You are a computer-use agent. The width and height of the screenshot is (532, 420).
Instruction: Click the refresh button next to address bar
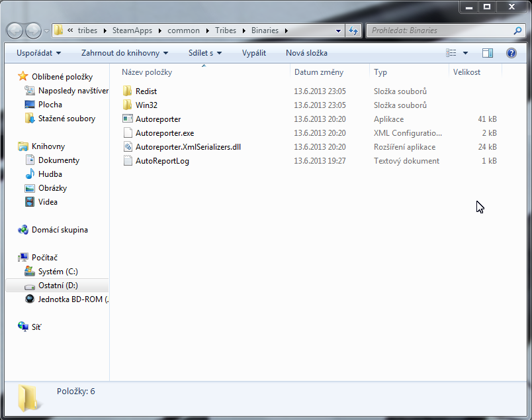coord(353,30)
